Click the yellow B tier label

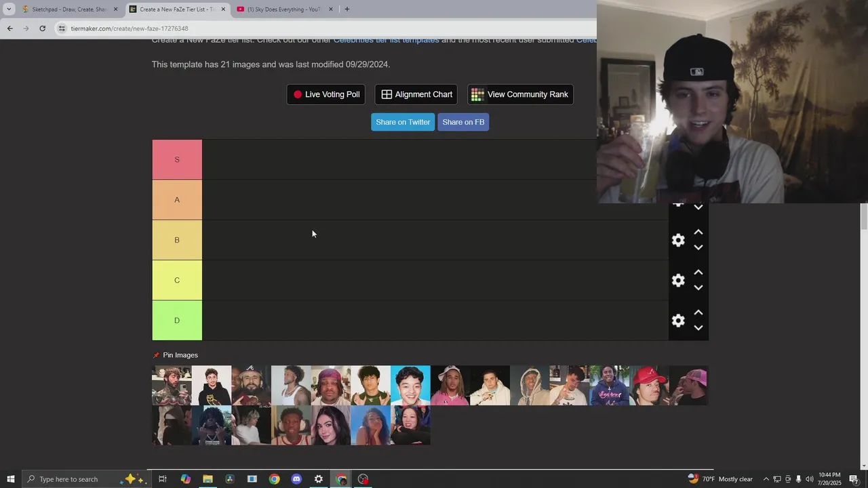click(x=177, y=240)
